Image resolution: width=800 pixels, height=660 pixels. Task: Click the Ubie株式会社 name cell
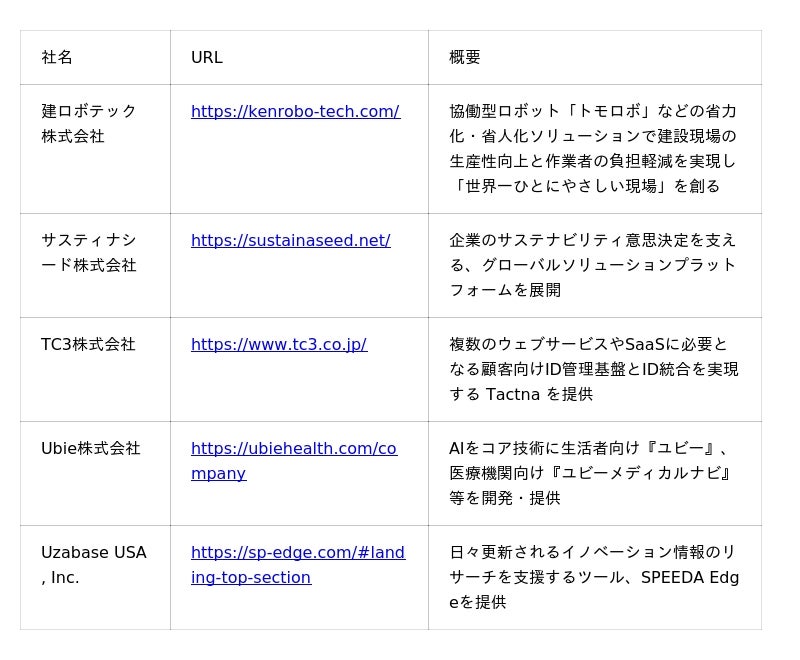[90, 448]
